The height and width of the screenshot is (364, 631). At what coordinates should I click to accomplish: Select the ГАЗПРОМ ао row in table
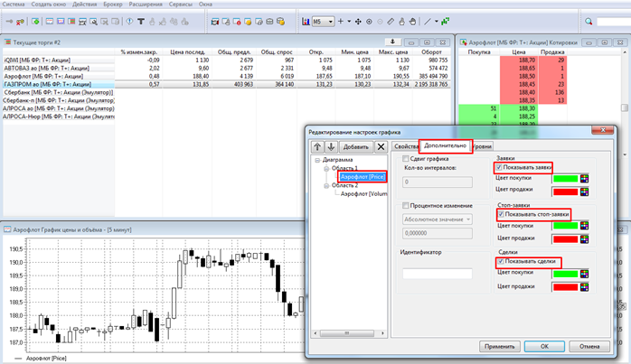[x=226, y=84]
